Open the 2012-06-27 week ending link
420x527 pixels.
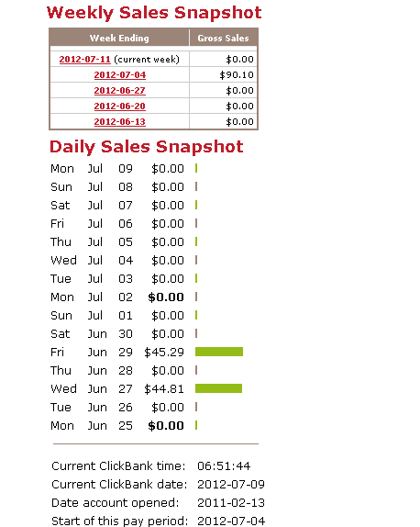(x=119, y=90)
